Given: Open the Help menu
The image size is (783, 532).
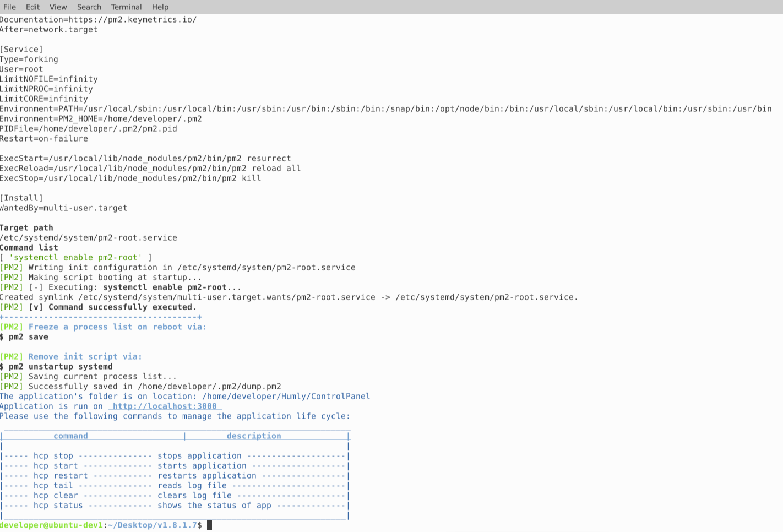Looking at the screenshot, I should [160, 7].
